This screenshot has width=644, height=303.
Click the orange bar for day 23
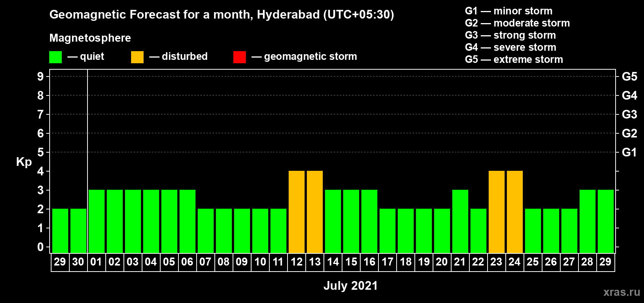coord(497,212)
